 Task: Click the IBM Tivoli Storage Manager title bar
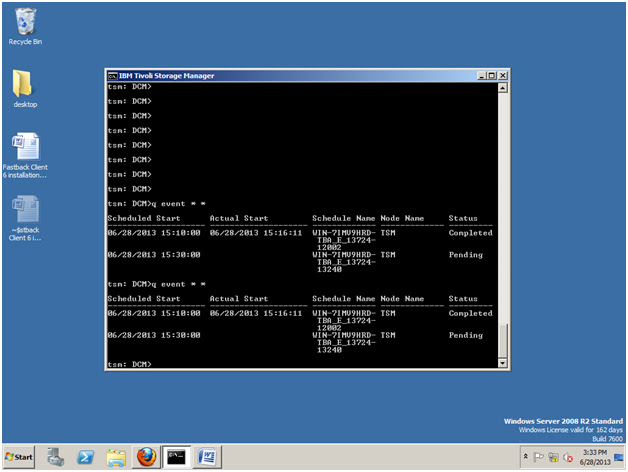[292, 76]
